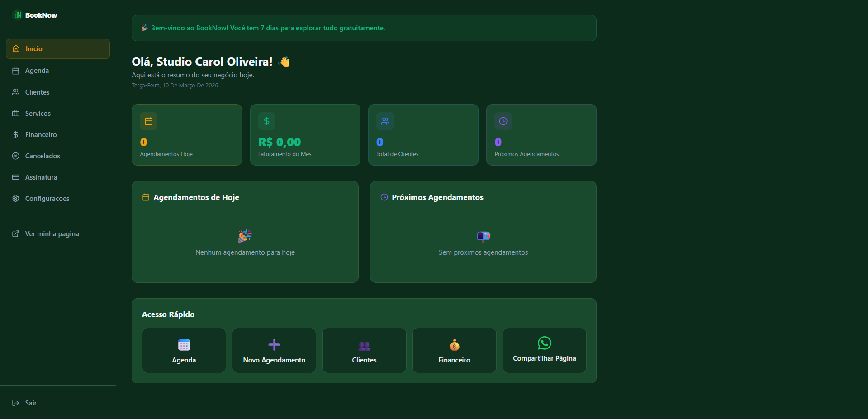The width and height of the screenshot is (868, 419).
Task: Click the money bag Financeiro shortcut icon
Action: (x=454, y=345)
